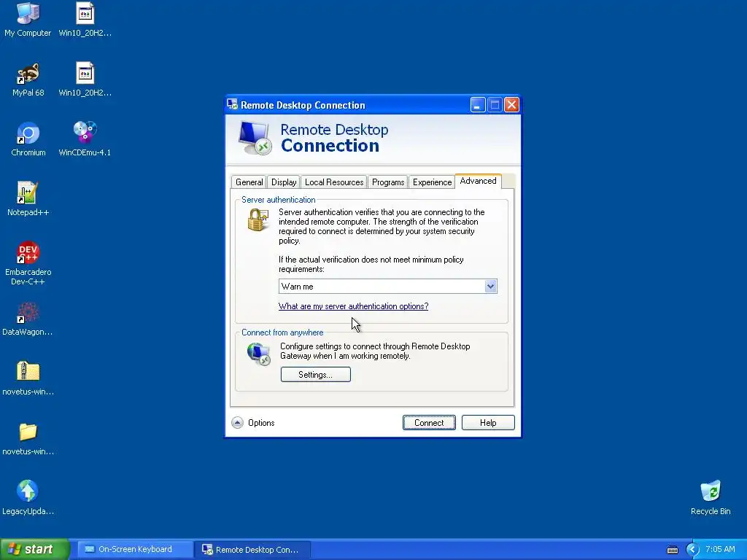Select the plain novetus-win folder icon
Viewport: 747px width, 560px height.
28,432
